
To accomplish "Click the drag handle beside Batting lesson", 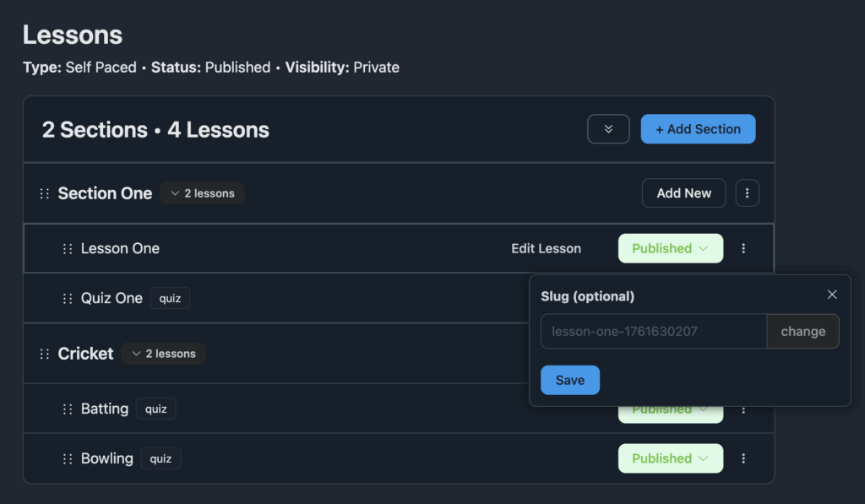I will (67, 409).
